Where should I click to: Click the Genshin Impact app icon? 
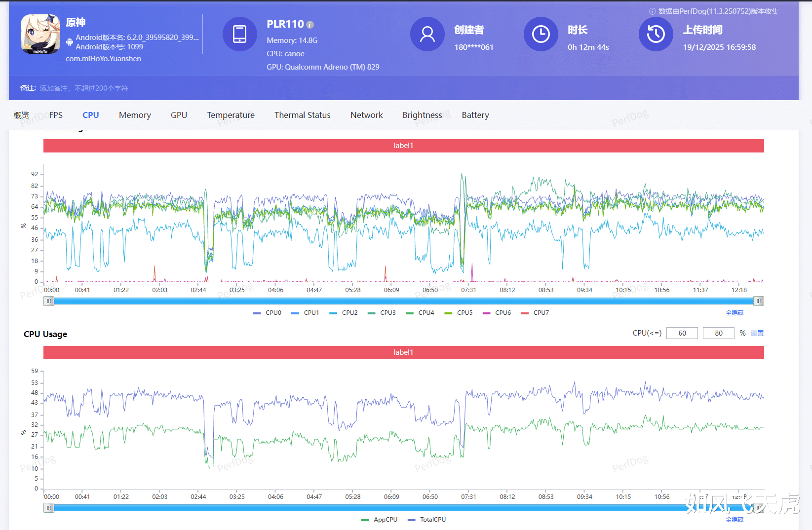[x=40, y=34]
